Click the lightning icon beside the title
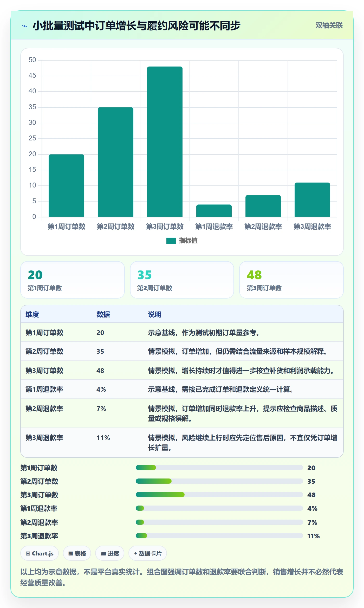 point(25,26)
